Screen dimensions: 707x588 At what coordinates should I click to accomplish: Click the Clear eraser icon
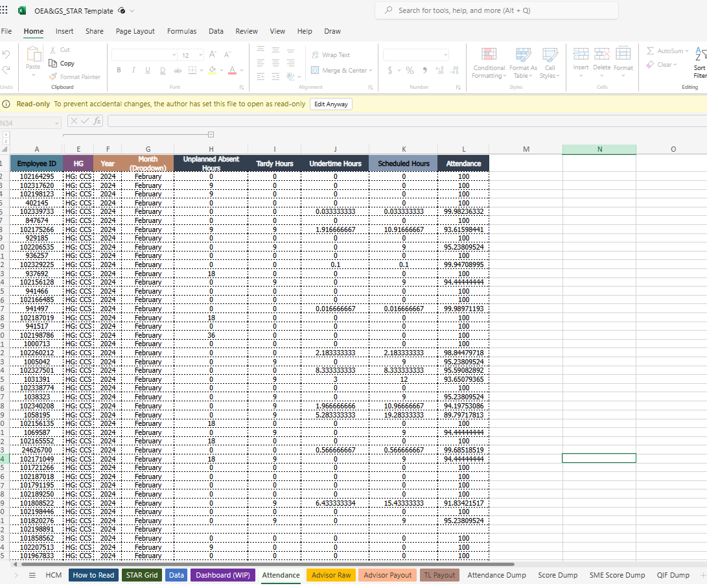[x=650, y=64]
